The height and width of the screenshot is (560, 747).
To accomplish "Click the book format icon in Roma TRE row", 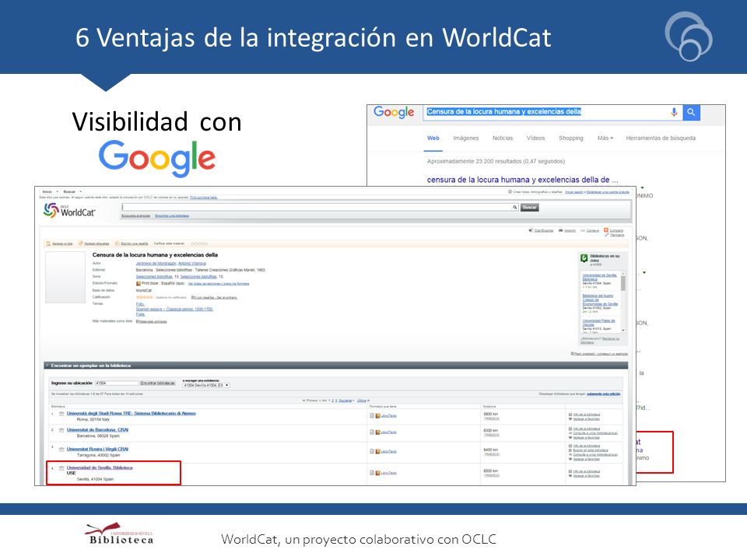I will 378,415.
